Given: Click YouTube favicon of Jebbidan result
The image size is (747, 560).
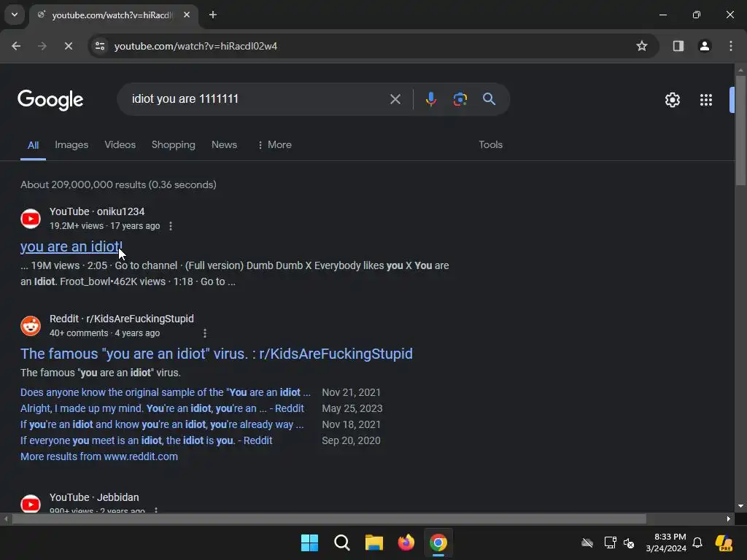Looking at the screenshot, I should (x=31, y=504).
